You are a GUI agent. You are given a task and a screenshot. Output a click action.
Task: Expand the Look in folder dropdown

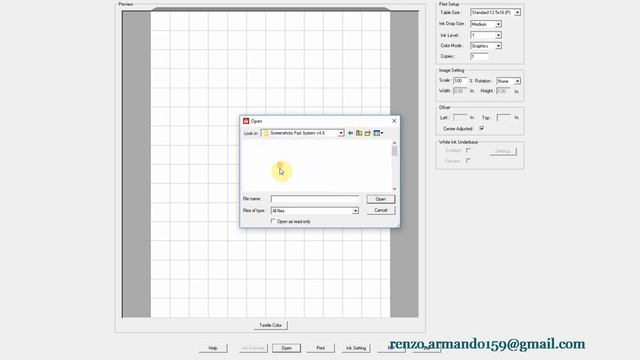coord(341,133)
